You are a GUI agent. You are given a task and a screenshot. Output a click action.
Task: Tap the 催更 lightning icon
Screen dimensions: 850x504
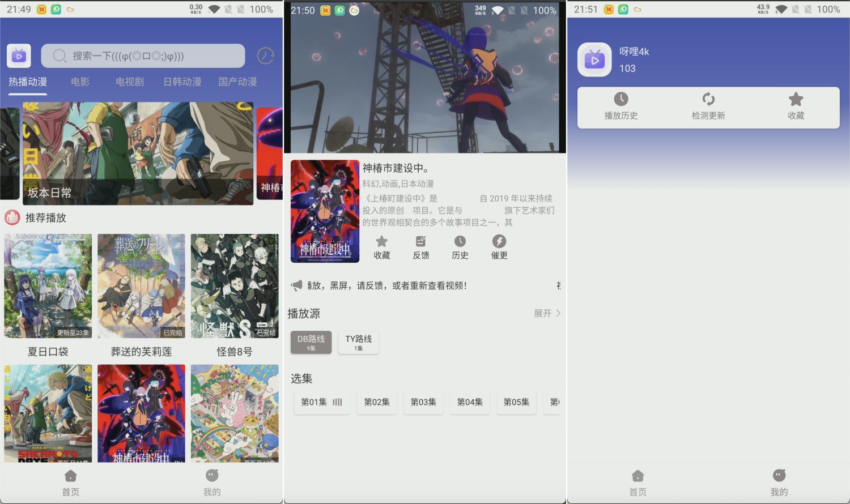tap(499, 242)
